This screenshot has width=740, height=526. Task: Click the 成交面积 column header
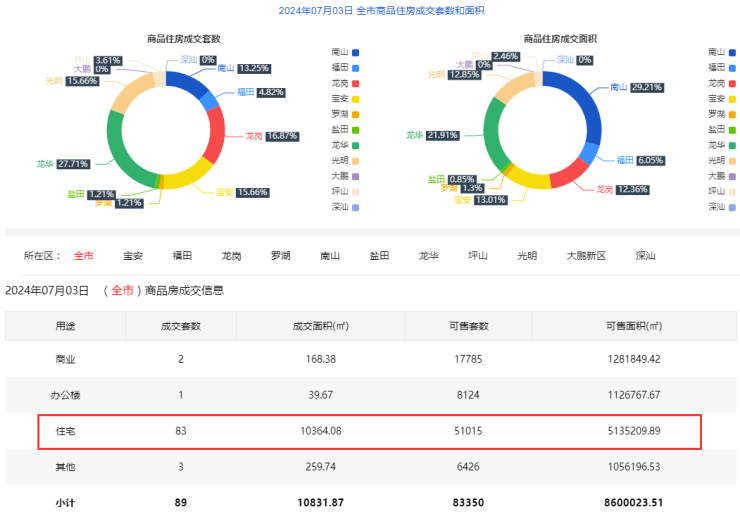tap(318, 326)
